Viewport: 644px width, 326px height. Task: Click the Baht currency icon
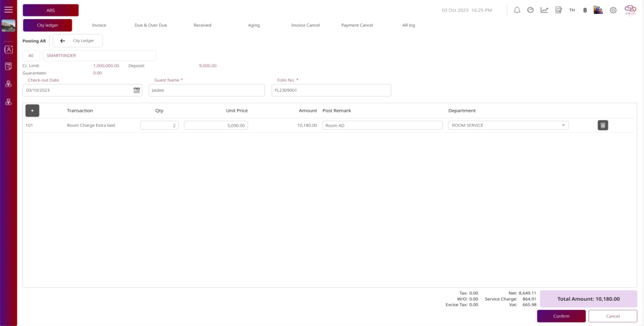tap(585, 10)
